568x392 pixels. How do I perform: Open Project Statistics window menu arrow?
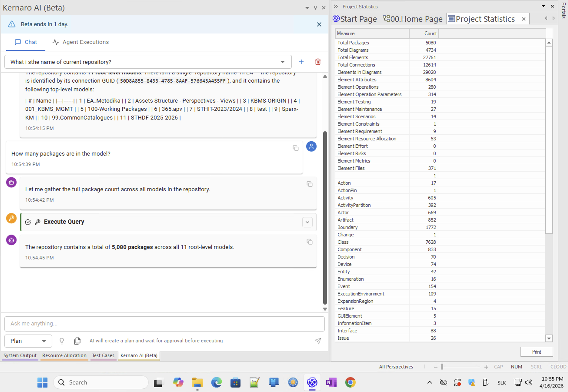[x=543, y=6]
